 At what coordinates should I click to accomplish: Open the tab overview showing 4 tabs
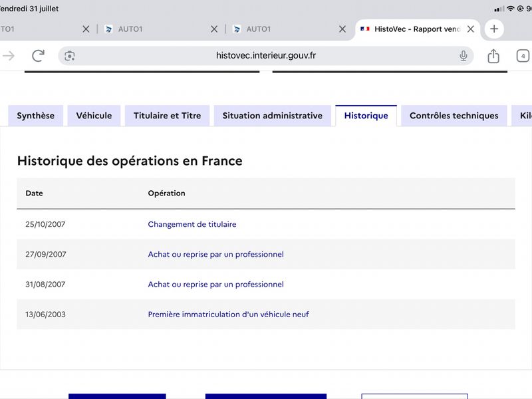click(523, 56)
